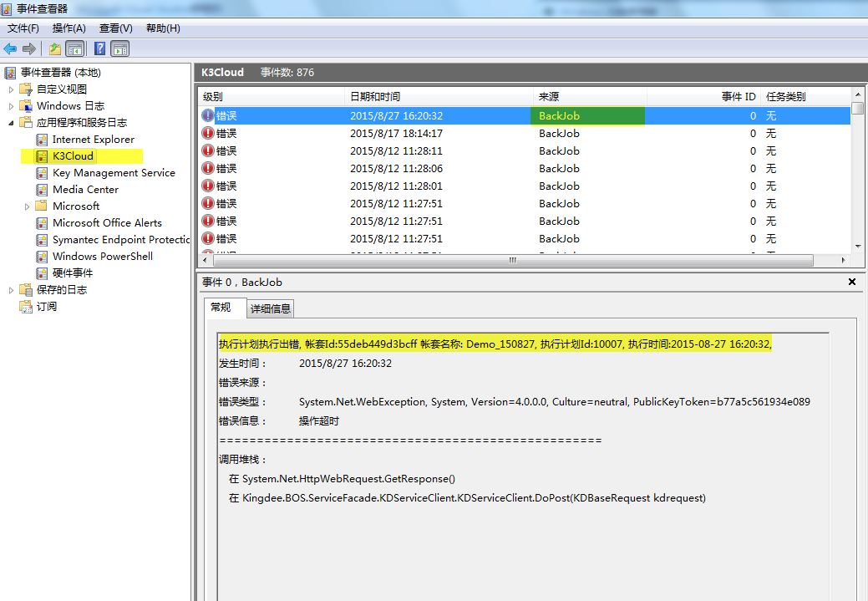Select the event dated 2015/8/12 11:28:01

525,186
